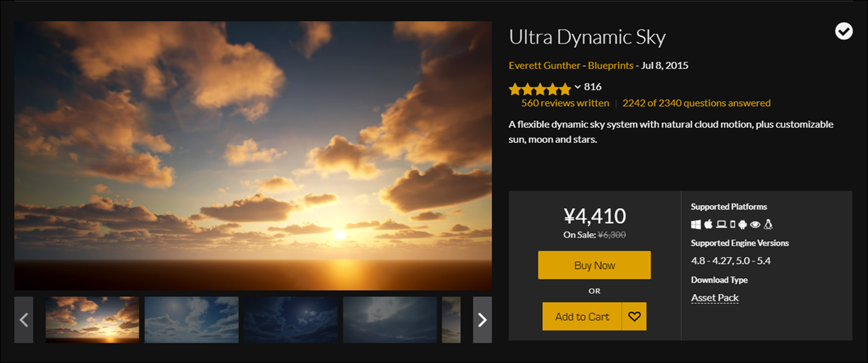Screen dimensions: 868x363
Task: Click the iOS phone platform icon
Action: [x=733, y=225]
